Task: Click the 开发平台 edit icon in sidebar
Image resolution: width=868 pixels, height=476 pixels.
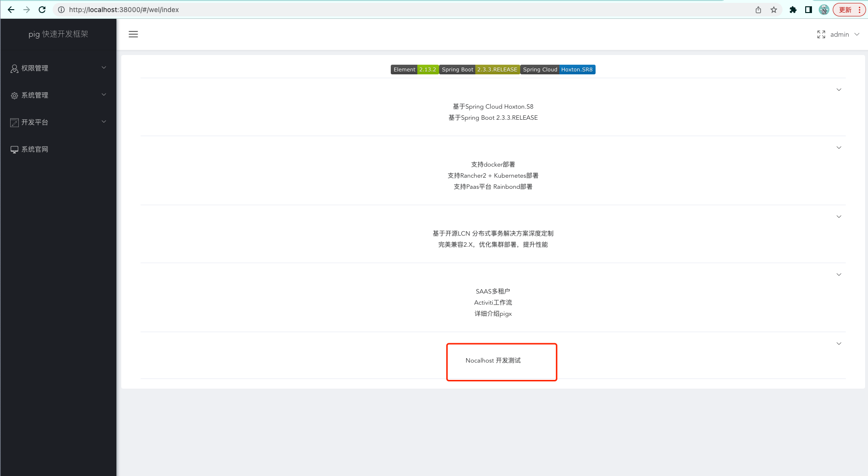Action: click(14, 123)
